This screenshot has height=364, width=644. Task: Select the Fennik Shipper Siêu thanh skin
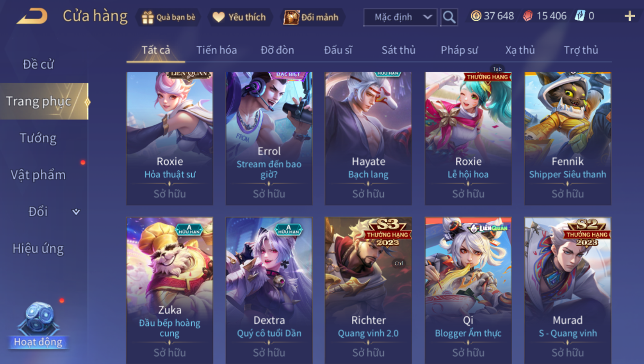(568, 138)
